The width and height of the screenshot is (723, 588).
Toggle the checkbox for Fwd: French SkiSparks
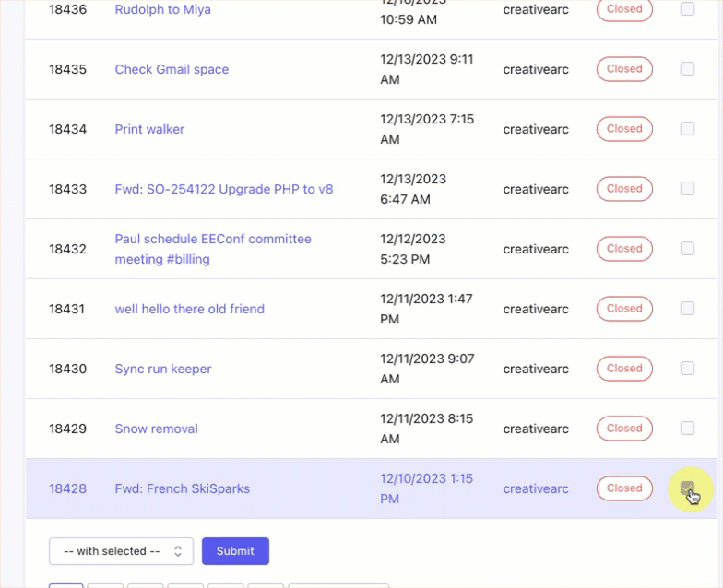pyautogui.click(x=687, y=488)
